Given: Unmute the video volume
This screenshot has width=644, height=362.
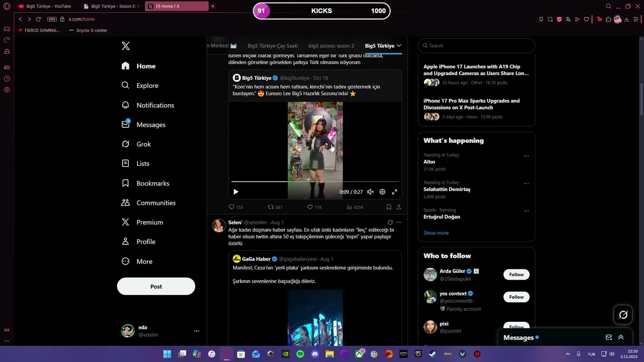Looking at the screenshot, I should tap(370, 192).
